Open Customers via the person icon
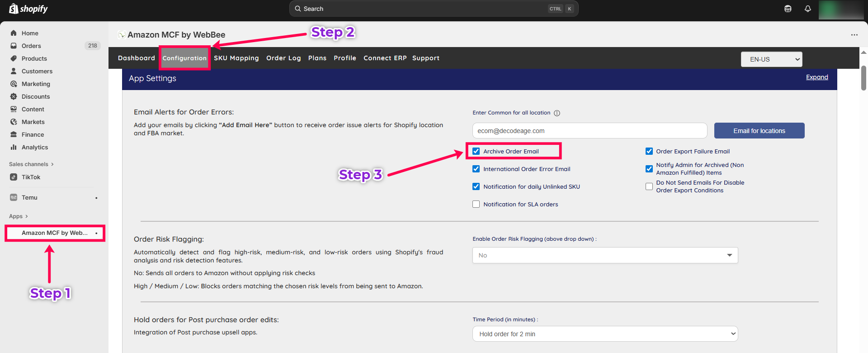 [14, 71]
